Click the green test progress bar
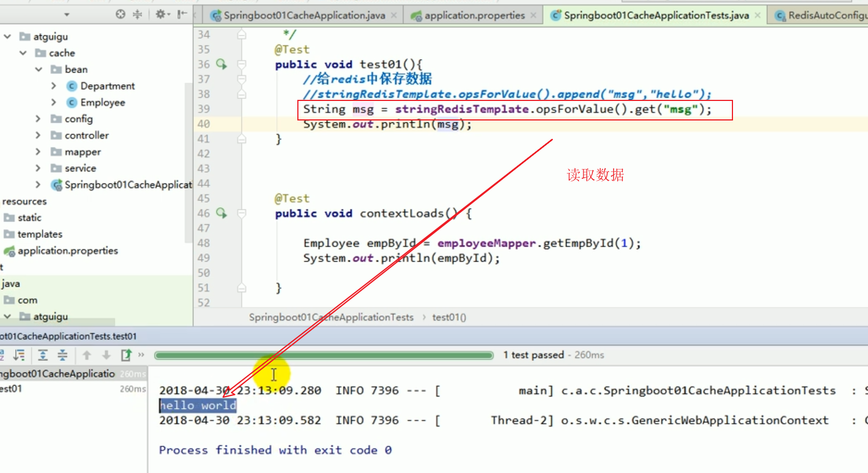Screen dimensions: 868x473 (324, 355)
